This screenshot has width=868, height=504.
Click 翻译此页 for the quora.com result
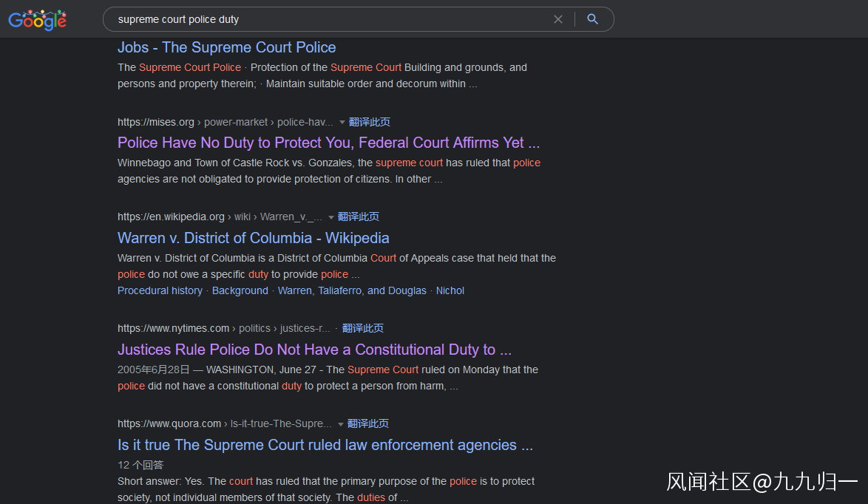click(x=367, y=423)
